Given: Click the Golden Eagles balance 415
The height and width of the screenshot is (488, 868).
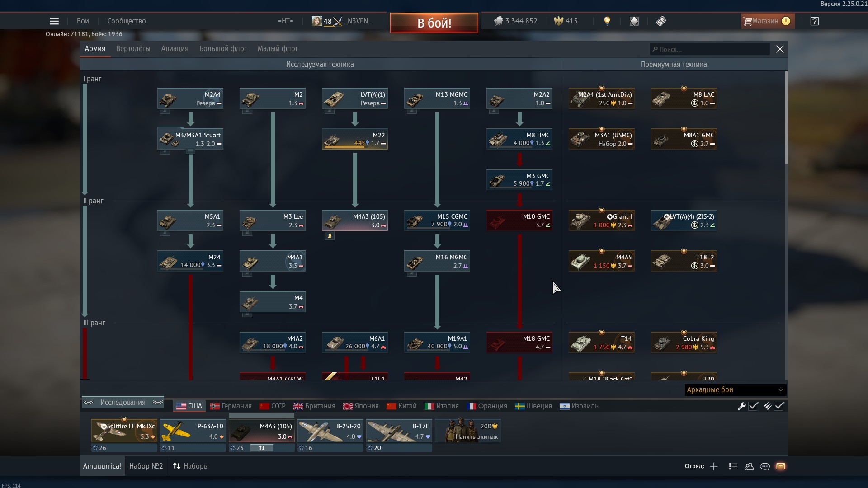Looking at the screenshot, I should (566, 21).
